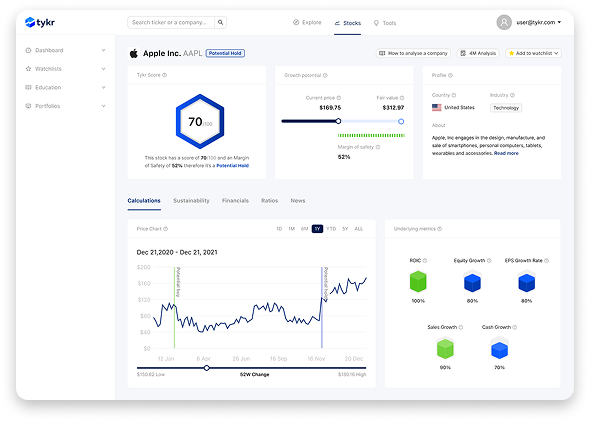The width and height of the screenshot is (590, 422).
Task: Click the Sales Growth info icon
Action: [x=461, y=327]
